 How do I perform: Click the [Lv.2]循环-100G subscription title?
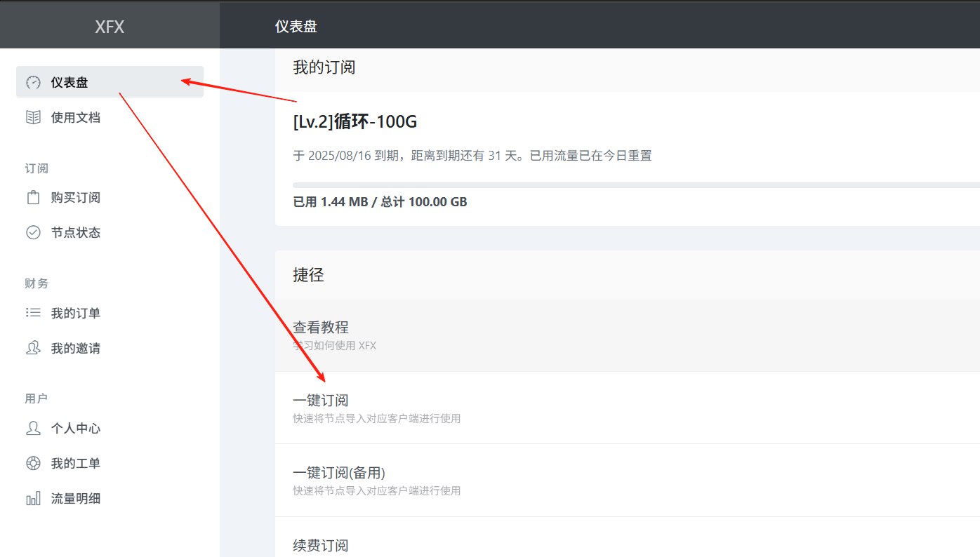pyautogui.click(x=355, y=122)
